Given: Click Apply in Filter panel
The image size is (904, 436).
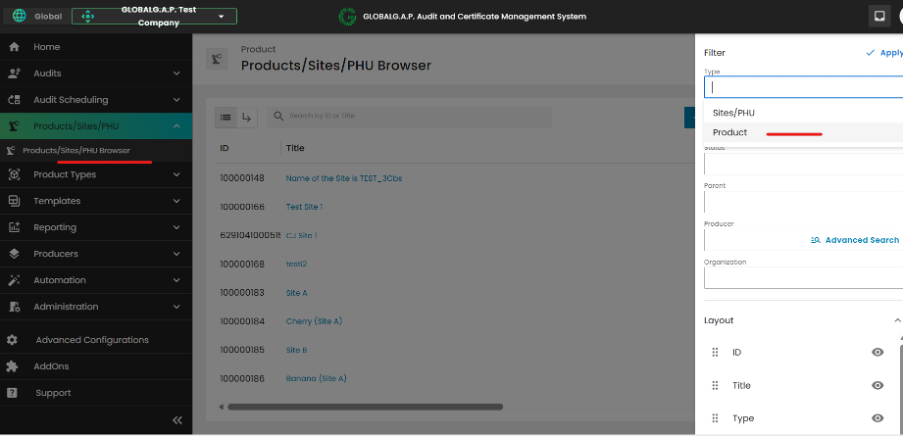Looking at the screenshot, I should coord(883,52).
